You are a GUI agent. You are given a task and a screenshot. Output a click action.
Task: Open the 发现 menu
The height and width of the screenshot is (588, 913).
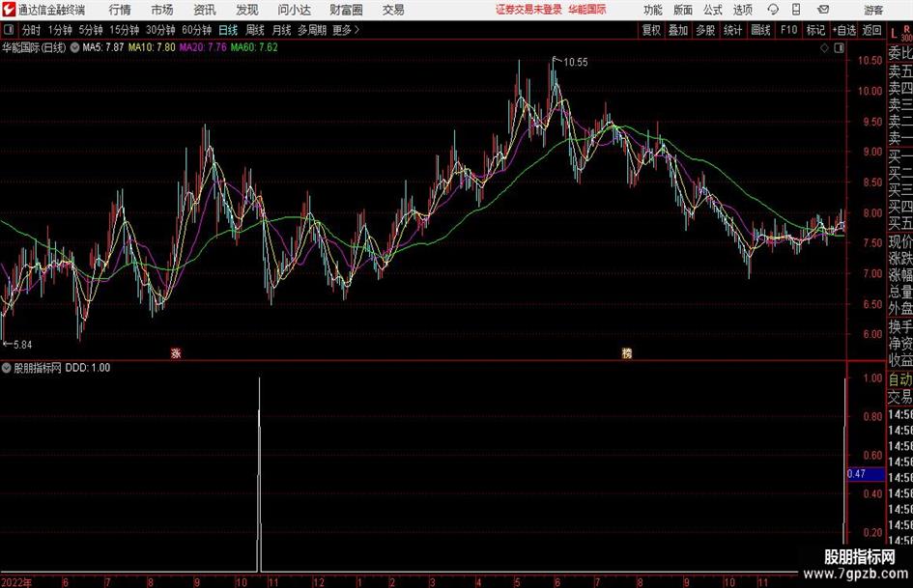click(247, 10)
